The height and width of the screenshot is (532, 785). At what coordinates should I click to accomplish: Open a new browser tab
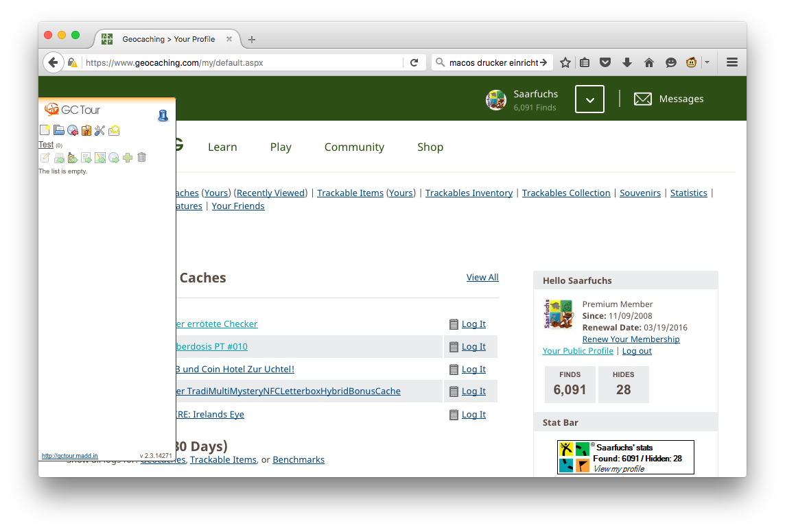(x=252, y=40)
